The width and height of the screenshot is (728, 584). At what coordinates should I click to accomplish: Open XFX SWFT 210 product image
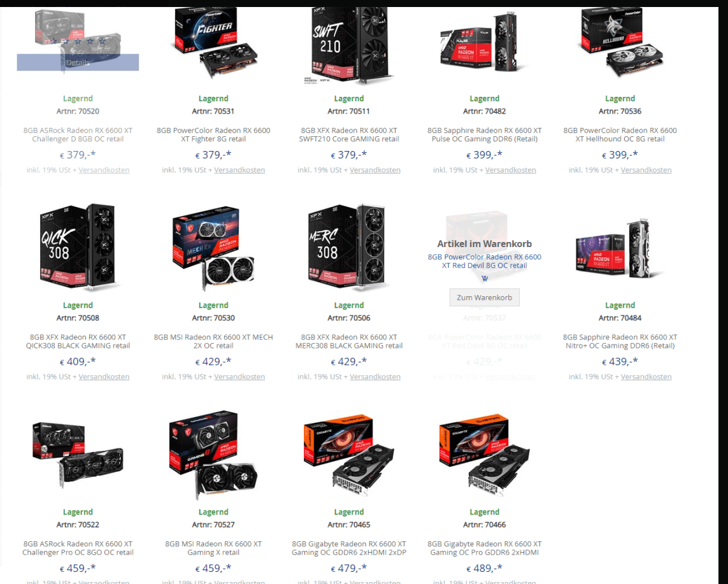349,45
